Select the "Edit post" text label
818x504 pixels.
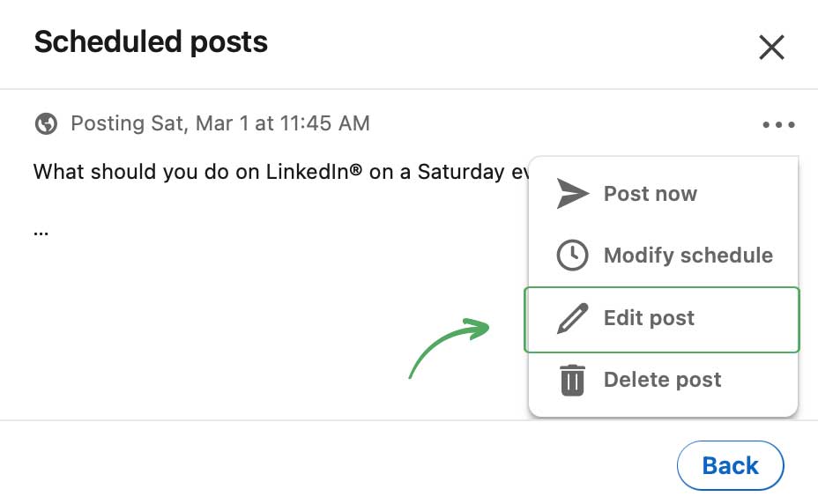[x=649, y=318]
